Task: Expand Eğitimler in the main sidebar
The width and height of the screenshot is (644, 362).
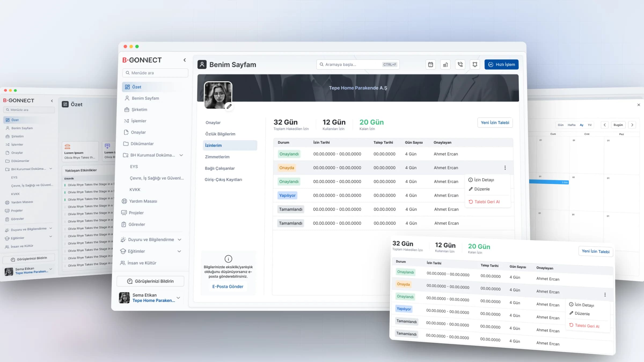Action: click(179, 251)
